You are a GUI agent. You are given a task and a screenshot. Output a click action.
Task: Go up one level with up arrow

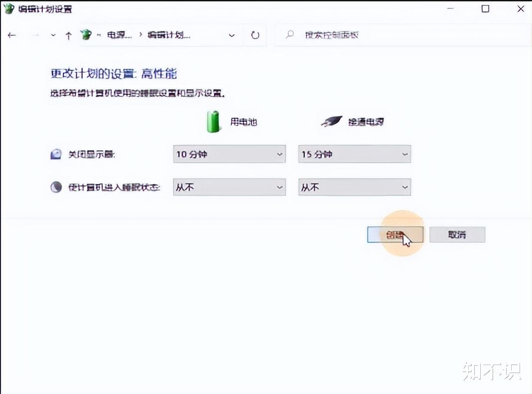click(69, 35)
